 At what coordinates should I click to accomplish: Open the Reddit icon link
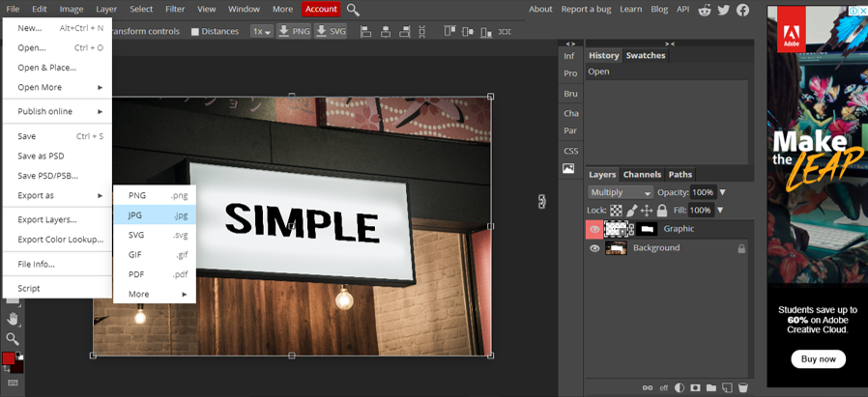tap(705, 10)
